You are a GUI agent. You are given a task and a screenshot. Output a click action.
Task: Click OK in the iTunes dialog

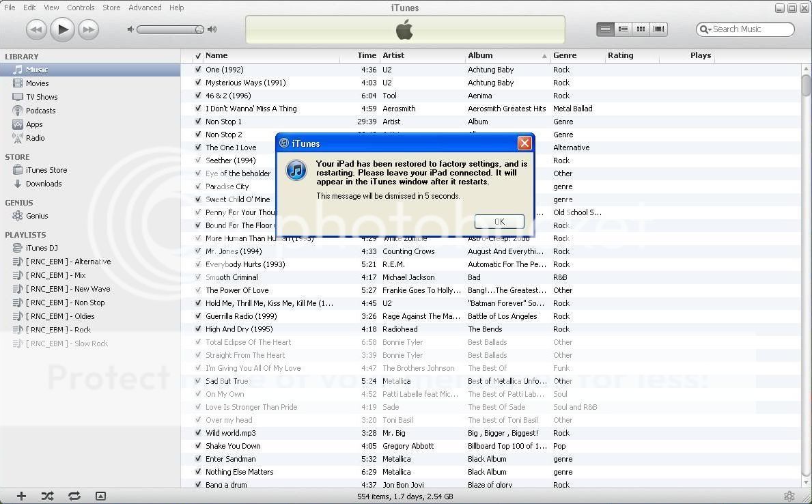(x=499, y=222)
